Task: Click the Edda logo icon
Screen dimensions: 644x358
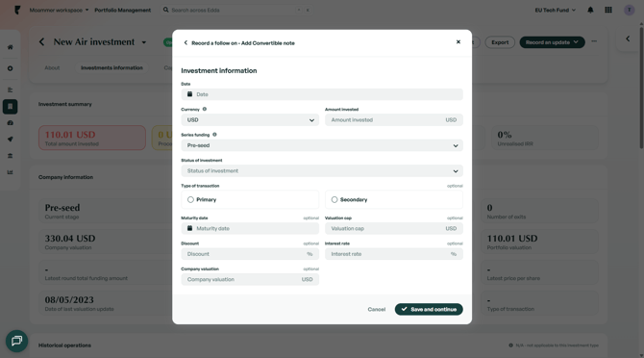Action: pos(17,10)
